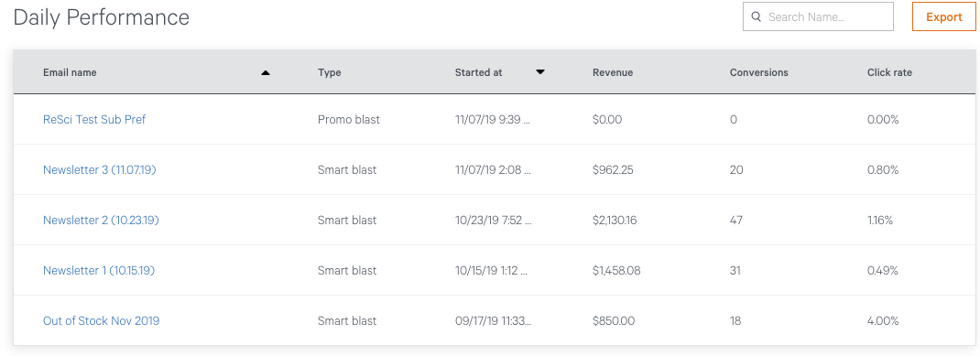Click the Type column header

point(330,72)
